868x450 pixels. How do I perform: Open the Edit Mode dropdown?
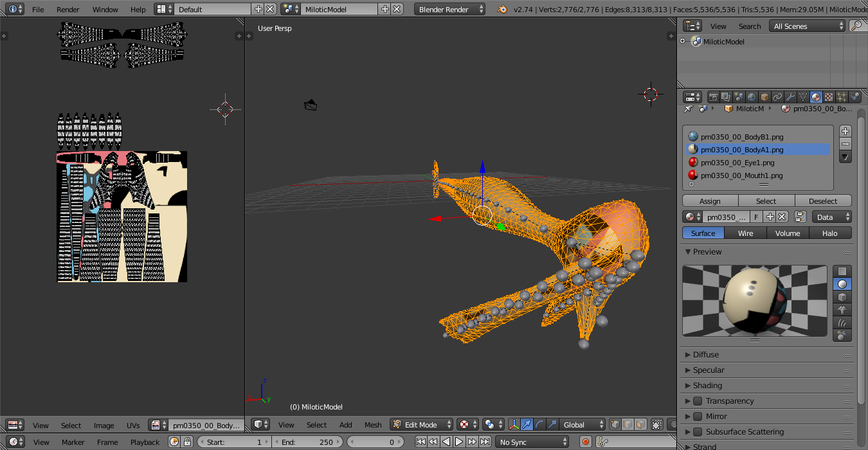click(x=421, y=424)
